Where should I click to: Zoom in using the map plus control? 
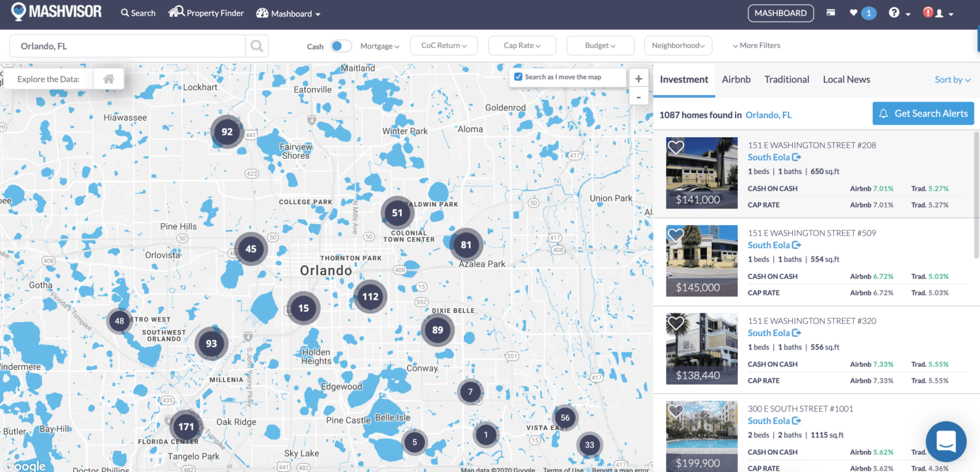639,78
